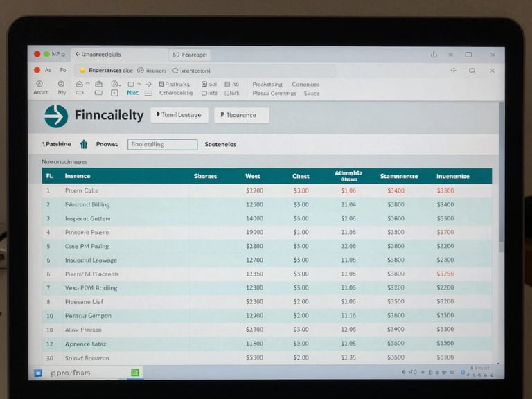Click the Cononibes toolbar command
Viewport: 532px width, 399px height.
[x=305, y=84]
